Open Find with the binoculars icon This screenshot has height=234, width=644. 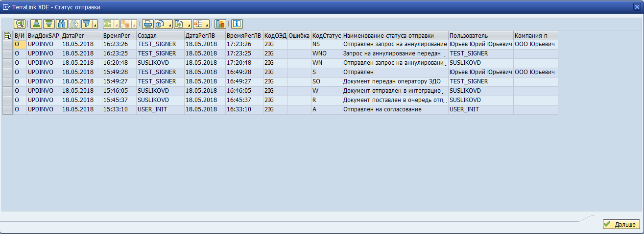point(62,24)
